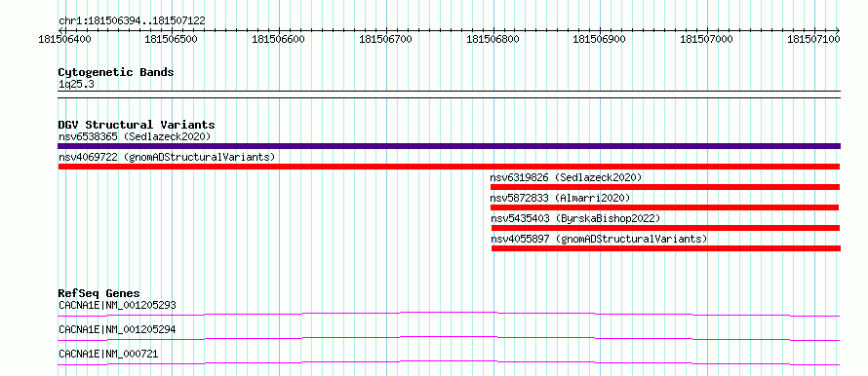Click the 1q25.3 cytogenetic band bar

(449, 94)
